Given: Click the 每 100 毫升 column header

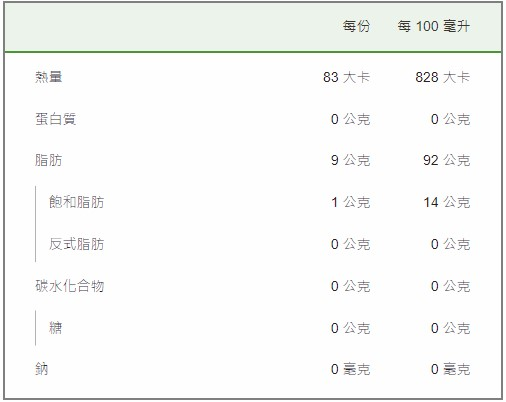Looking at the screenshot, I should point(433,26).
